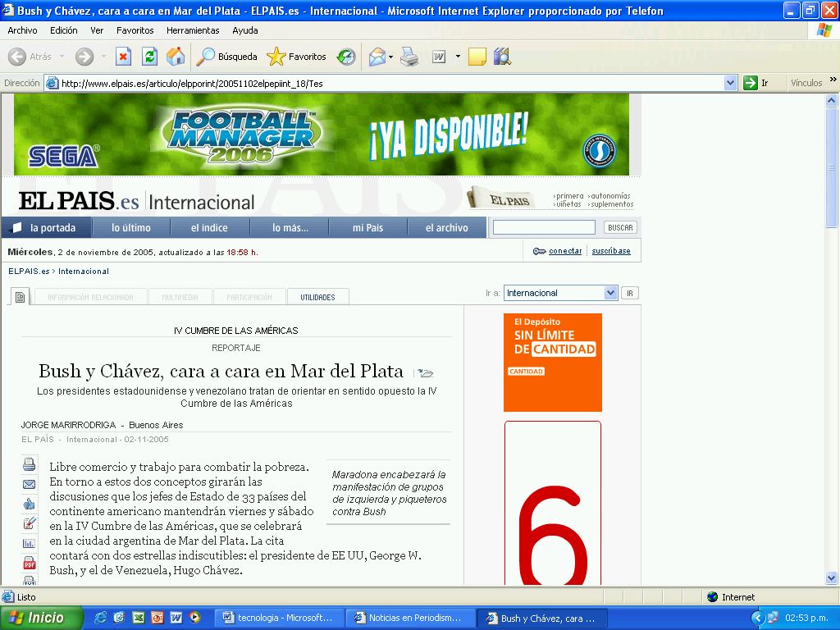
Task: Click the browser toolbar Print icon
Action: coord(409,57)
